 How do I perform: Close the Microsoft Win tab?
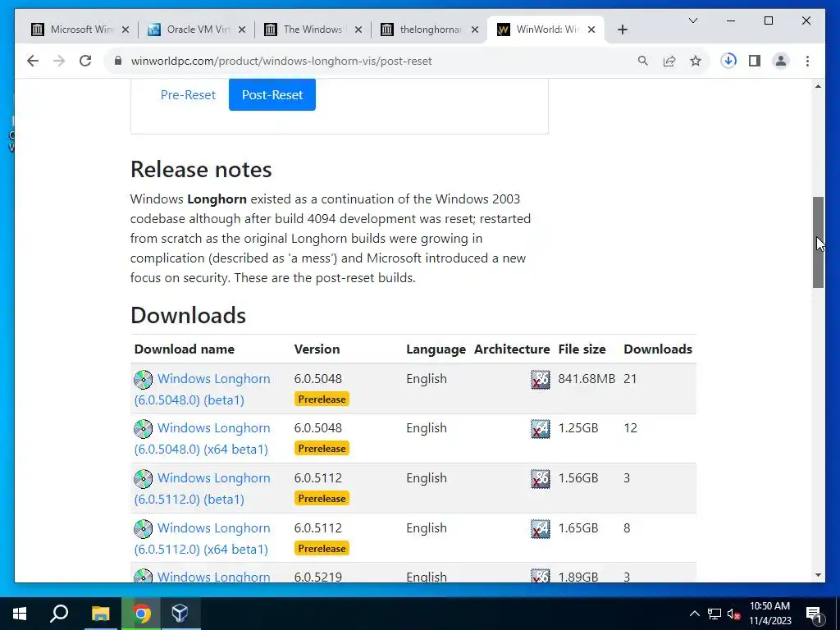coord(126,30)
